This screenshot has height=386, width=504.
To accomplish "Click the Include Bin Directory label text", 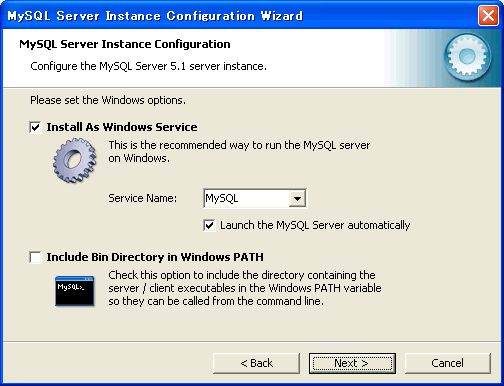I will [155, 257].
